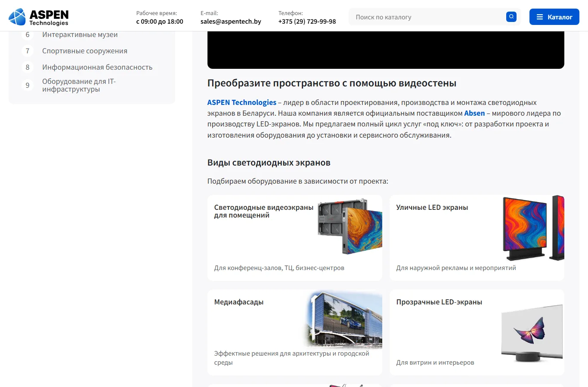Select Спортивные сооружения in the sidebar
Viewport: 588px width, 387px height.
coord(85,51)
